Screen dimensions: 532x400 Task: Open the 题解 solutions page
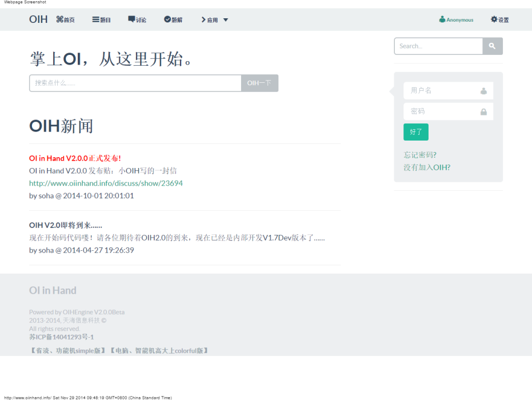(x=173, y=19)
